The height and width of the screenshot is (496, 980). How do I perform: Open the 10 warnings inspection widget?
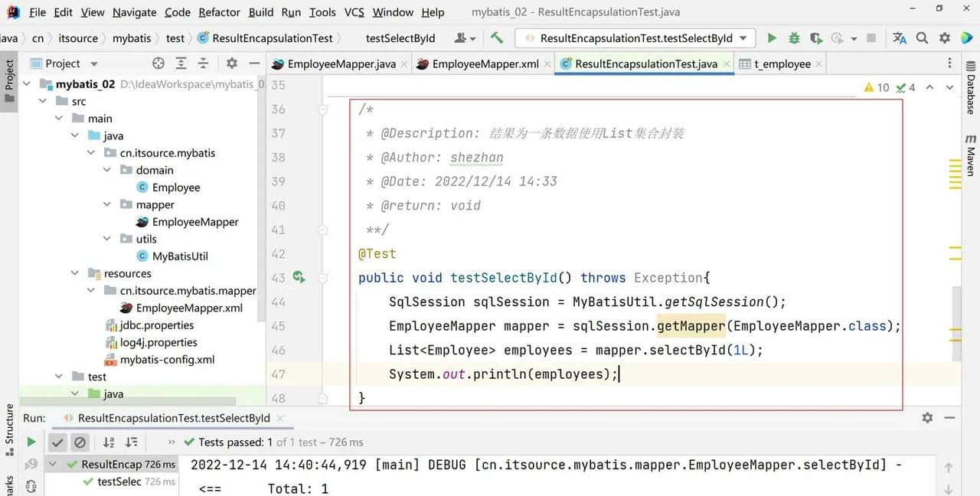pyautogui.click(x=875, y=87)
